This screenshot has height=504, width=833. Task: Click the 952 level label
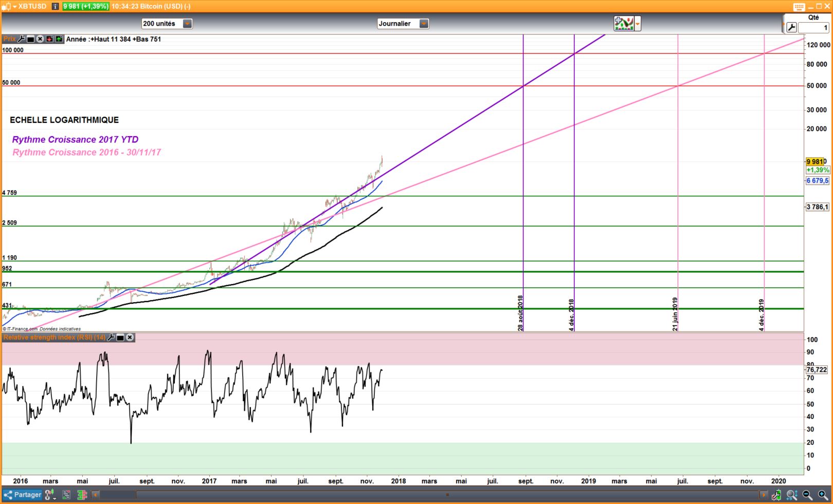7,268
